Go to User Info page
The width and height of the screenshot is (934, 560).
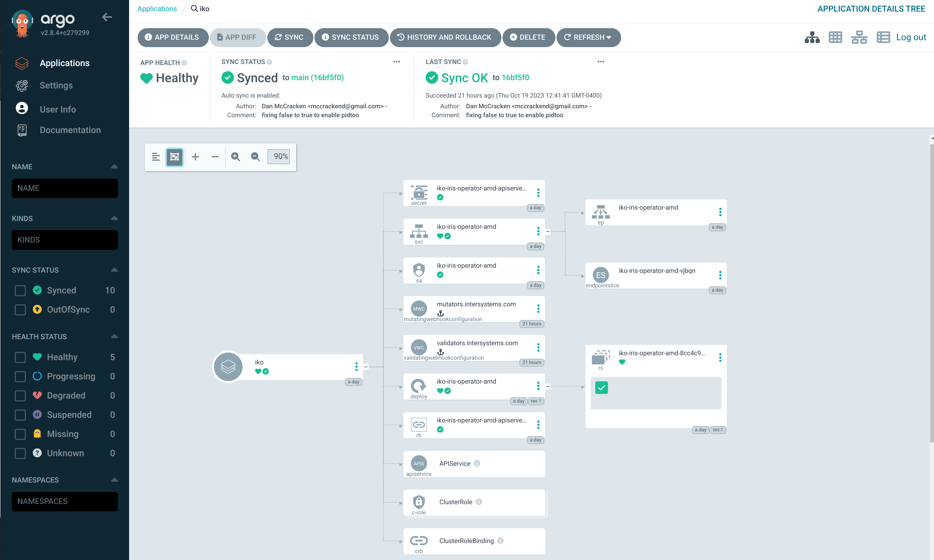58,109
